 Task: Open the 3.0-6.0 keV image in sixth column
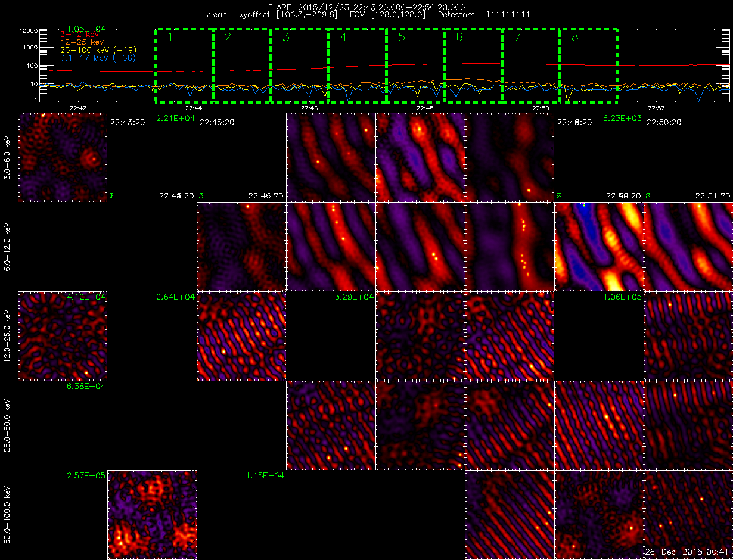point(510,157)
